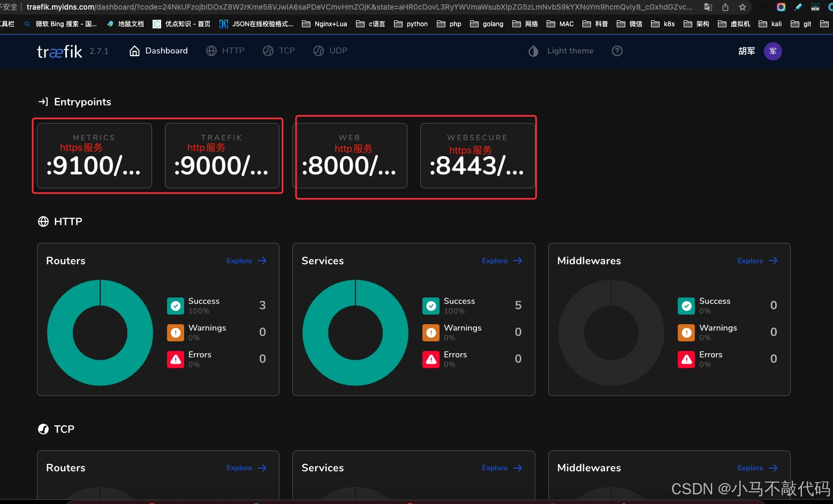Open the HTTP navigation tab
Screen dimensions: 833x504
[x=225, y=51]
